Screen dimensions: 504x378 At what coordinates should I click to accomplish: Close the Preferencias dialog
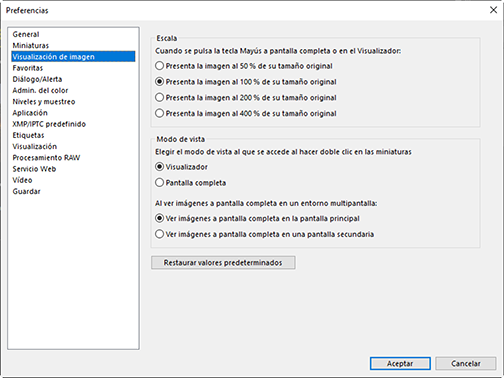(493, 10)
